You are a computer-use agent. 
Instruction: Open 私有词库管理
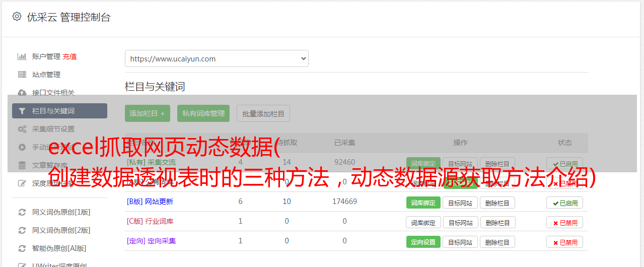coord(203,113)
